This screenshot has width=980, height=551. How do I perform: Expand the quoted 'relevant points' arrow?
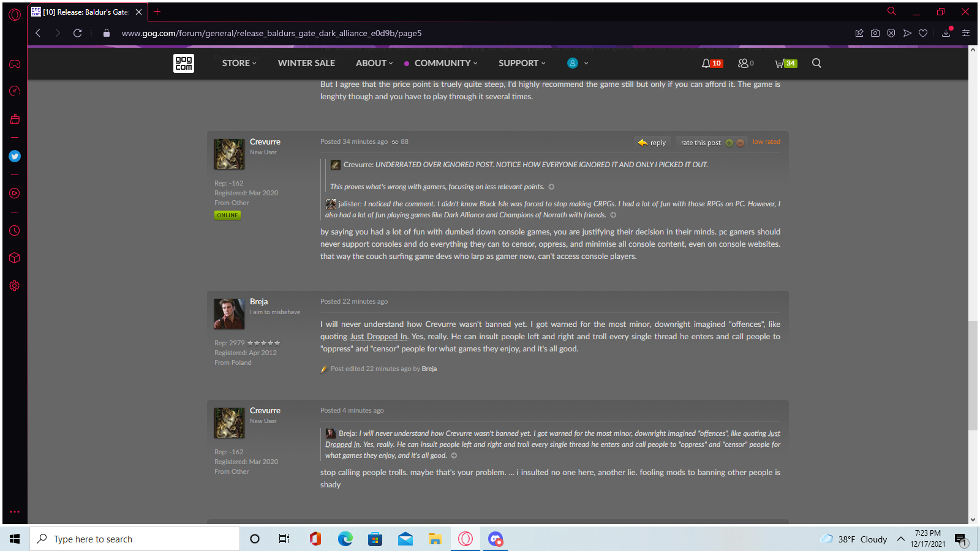point(551,187)
